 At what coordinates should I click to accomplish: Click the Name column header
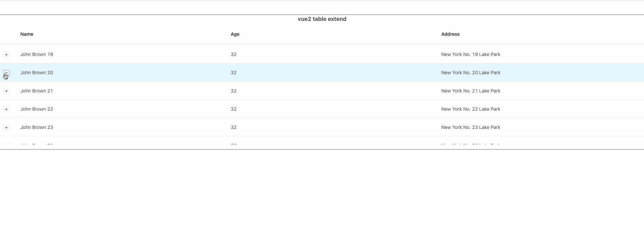27,34
